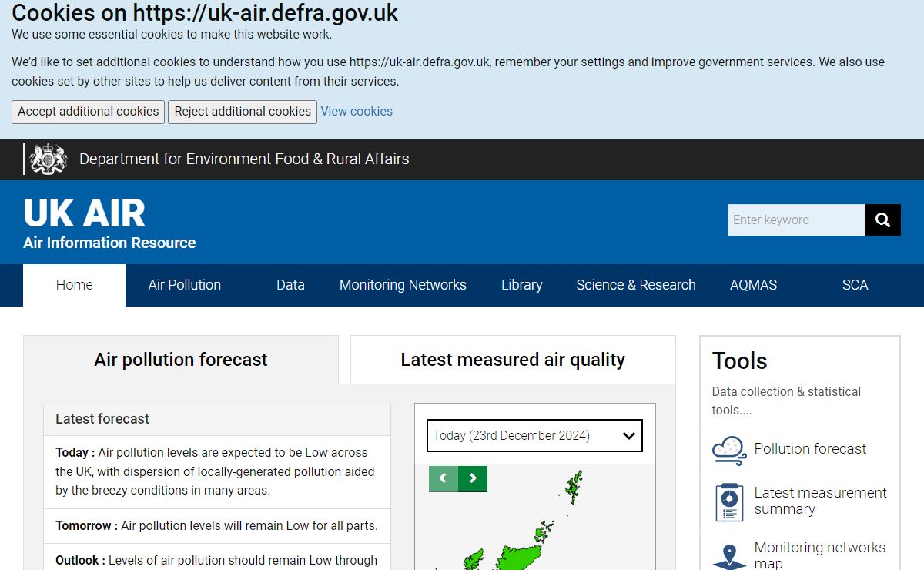
Task: Click the UK AIR site title
Action: 85,213
